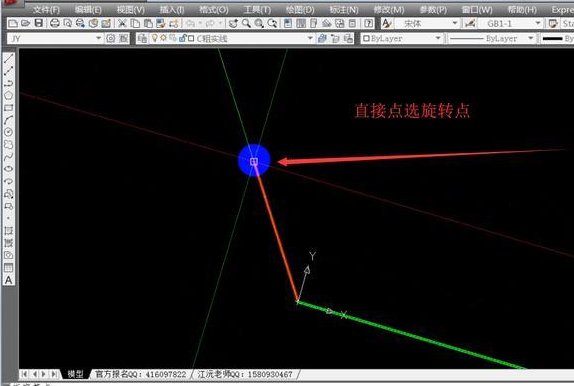Open the lineweight dropdown with thick line
The width and height of the screenshot is (574, 386).
(x=557, y=38)
